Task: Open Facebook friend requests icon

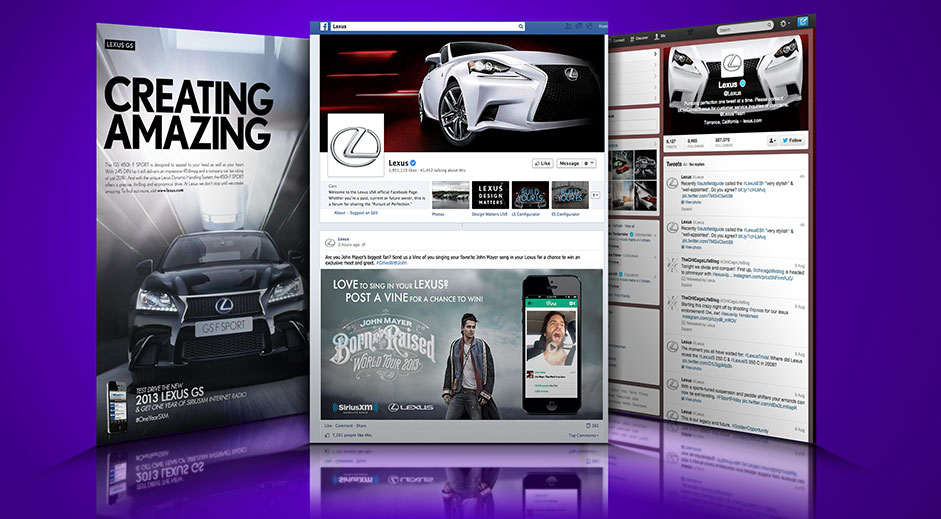Action: (x=568, y=26)
